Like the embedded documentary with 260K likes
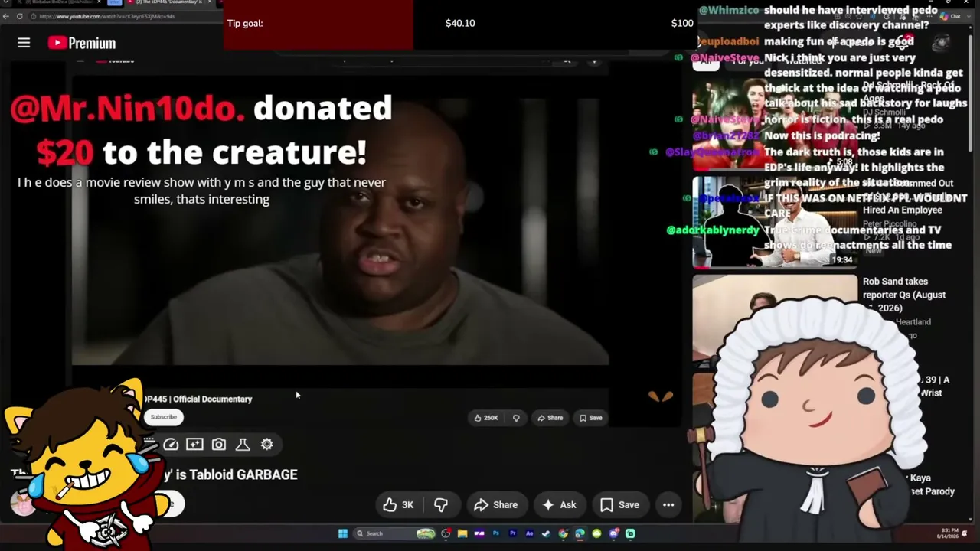 (486, 418)
